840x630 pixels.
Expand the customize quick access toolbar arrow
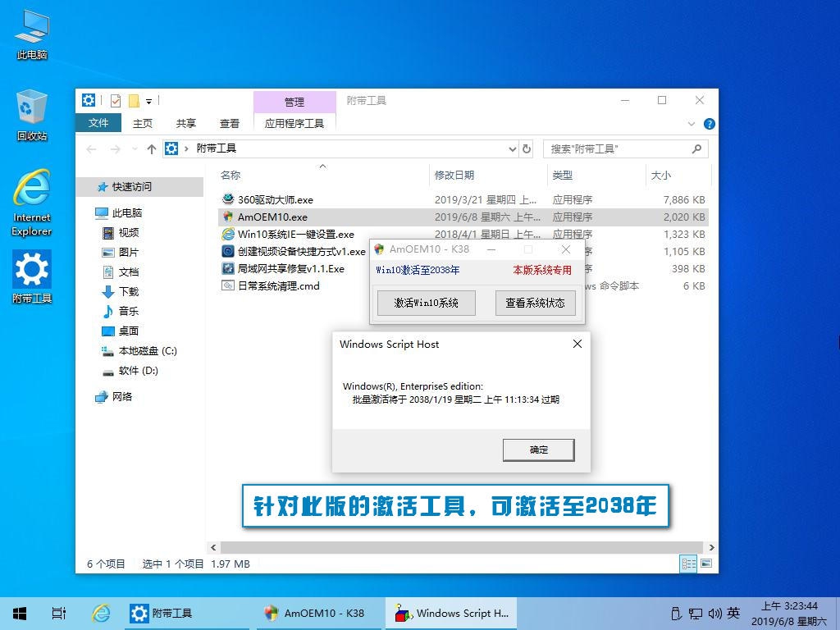click(x=149, y=101)
